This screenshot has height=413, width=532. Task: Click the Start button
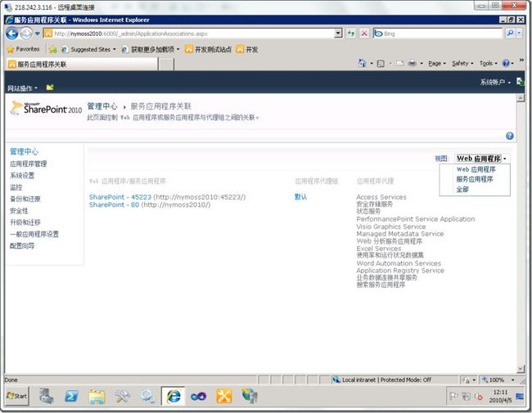pos(17,396)
